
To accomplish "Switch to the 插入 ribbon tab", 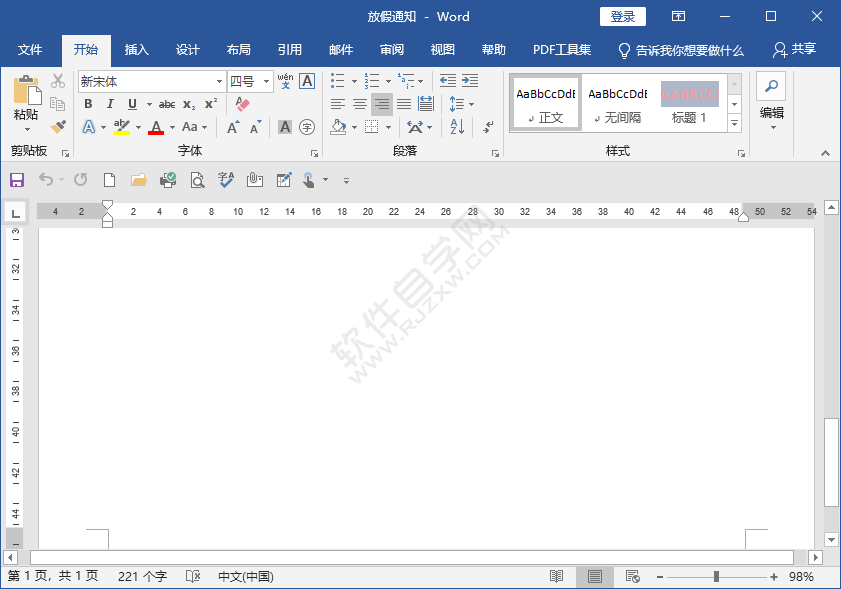I will tap(136, 49).
